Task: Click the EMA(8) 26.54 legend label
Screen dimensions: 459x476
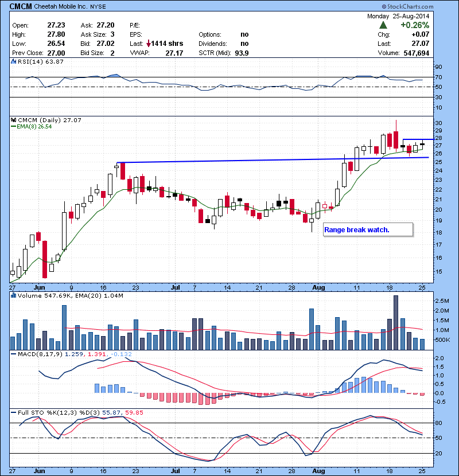Action: (34, 127)
